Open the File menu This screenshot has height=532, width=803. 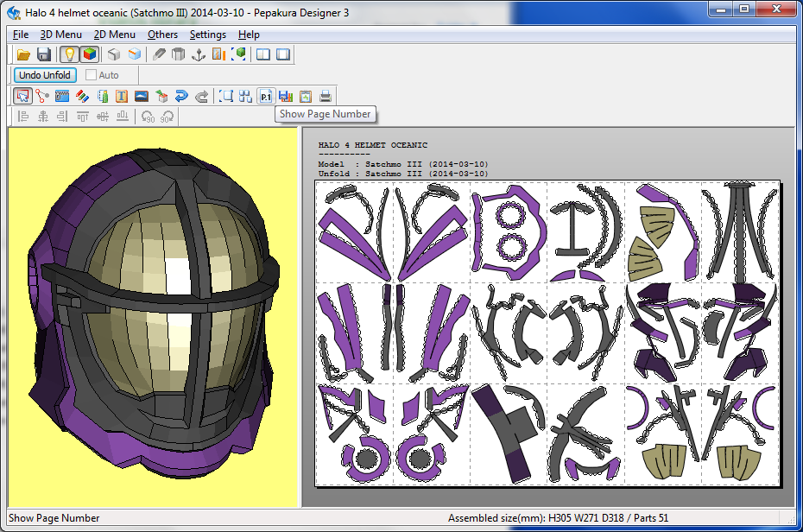click(x=21, y=35)
